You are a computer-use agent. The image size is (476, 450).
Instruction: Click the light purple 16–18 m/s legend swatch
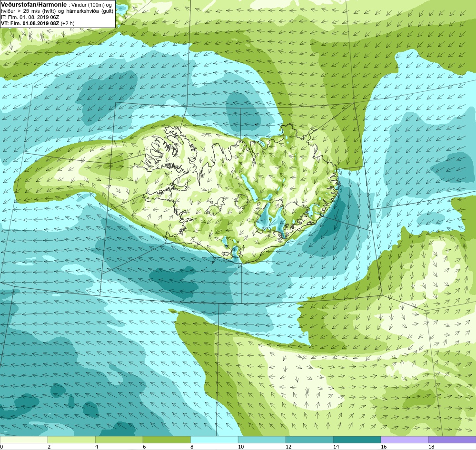(x=405, y=440)
